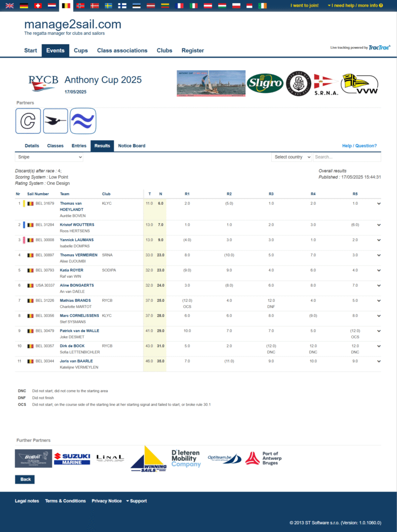Click the Winning Sails logo
Viewport: 397px width, 532px height.
(149, 458)
